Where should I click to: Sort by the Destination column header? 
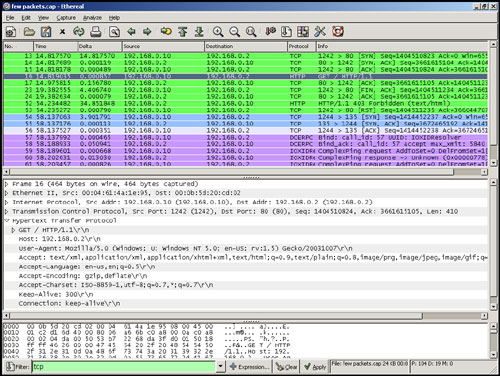tap(246, 46)
